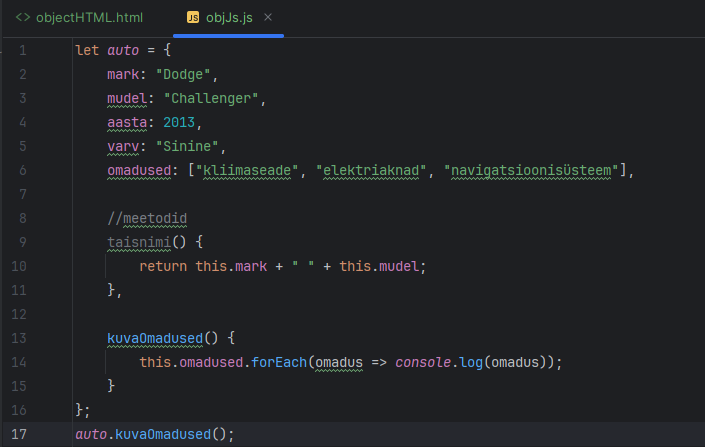Click the "navigatsioonisüsteem" array item
The height and width of the screenshot is (447, 705).
pyautogui.click(x=530, y=170)
